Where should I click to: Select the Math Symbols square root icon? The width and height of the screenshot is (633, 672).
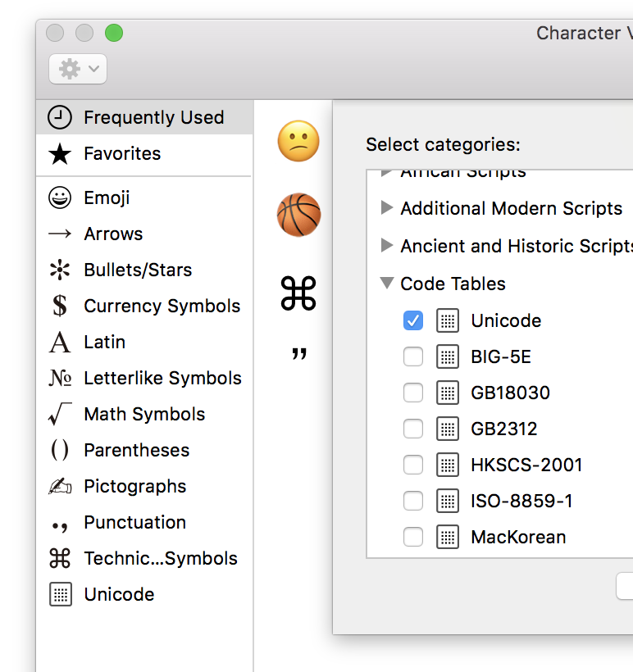coord(60,414)
